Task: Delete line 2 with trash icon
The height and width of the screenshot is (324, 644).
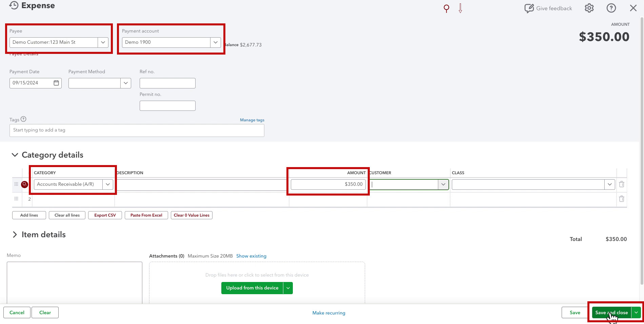Action: pyautogui.click(x=622, y=199)
